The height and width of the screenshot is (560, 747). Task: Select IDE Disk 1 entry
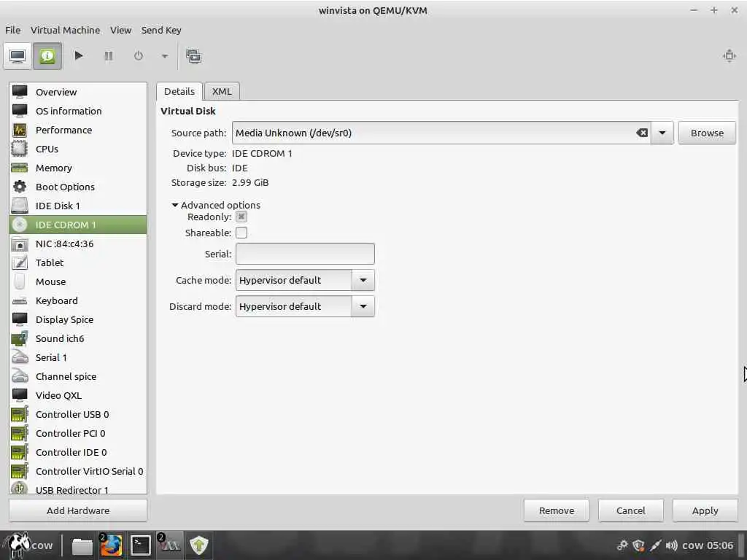77,206
